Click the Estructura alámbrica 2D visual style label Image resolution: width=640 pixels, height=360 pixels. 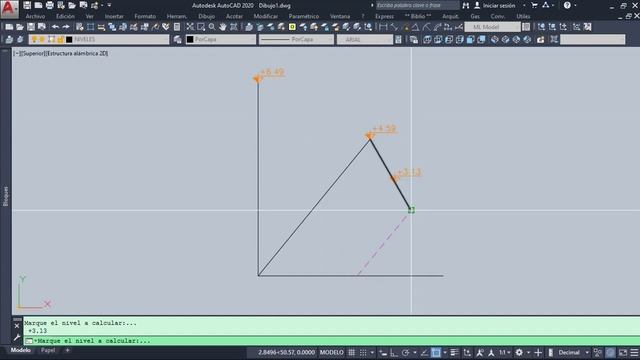coord(77,53)
